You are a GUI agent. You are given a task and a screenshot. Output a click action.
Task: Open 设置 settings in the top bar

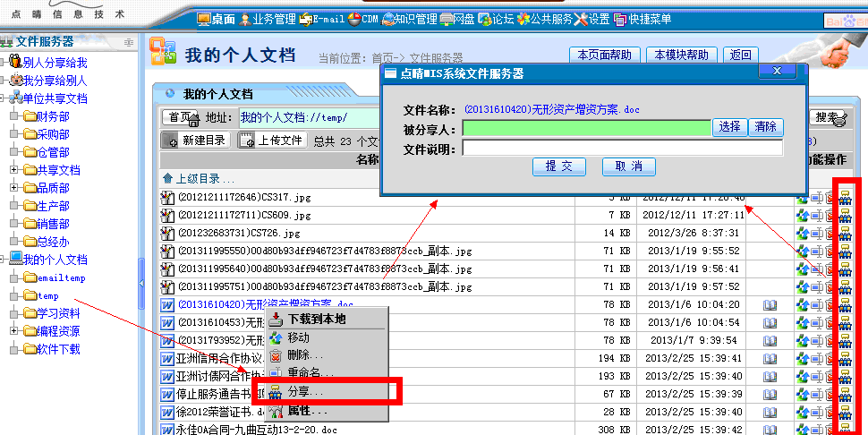(x=591, y=19)
